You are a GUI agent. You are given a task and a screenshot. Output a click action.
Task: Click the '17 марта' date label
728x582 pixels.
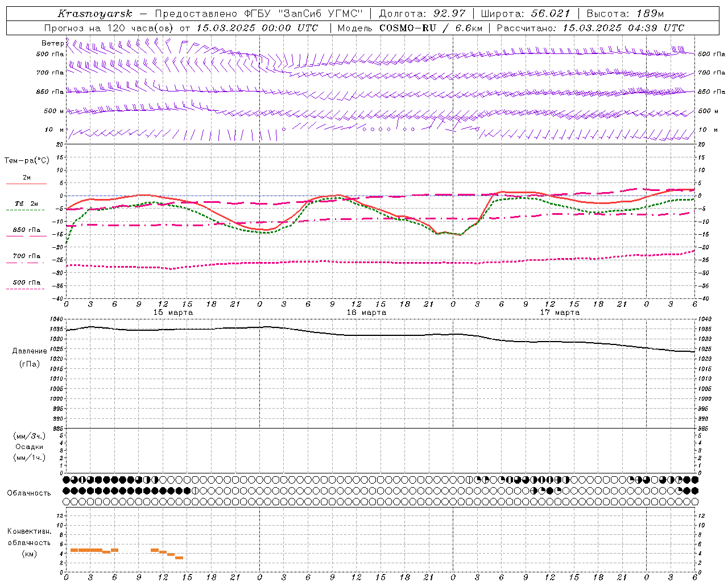[x=560, y=313]
